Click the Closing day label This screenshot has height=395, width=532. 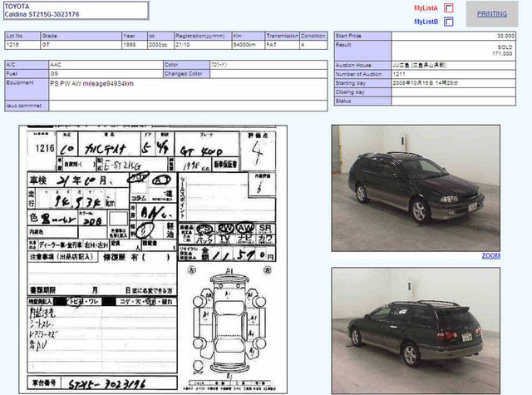(x=362, y=92)
